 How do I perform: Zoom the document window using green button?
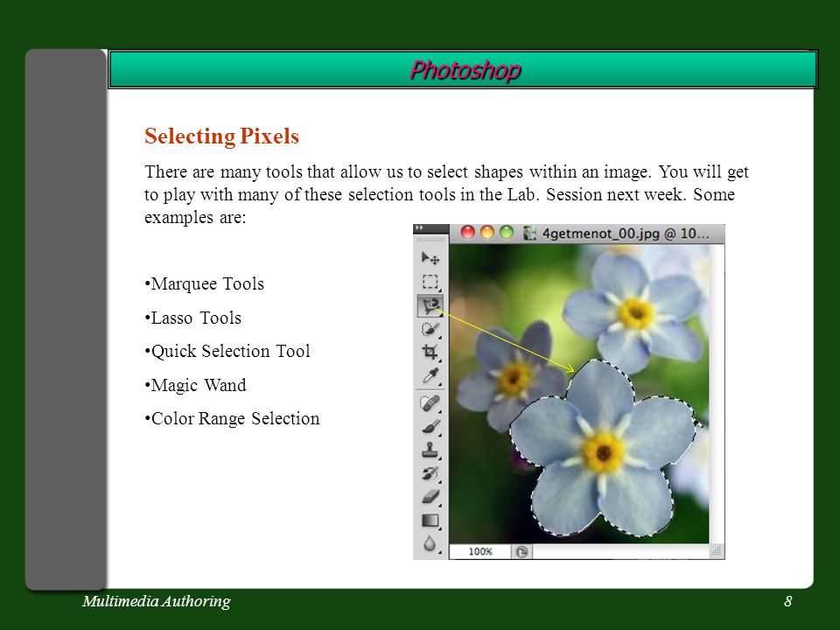point(507,233)
